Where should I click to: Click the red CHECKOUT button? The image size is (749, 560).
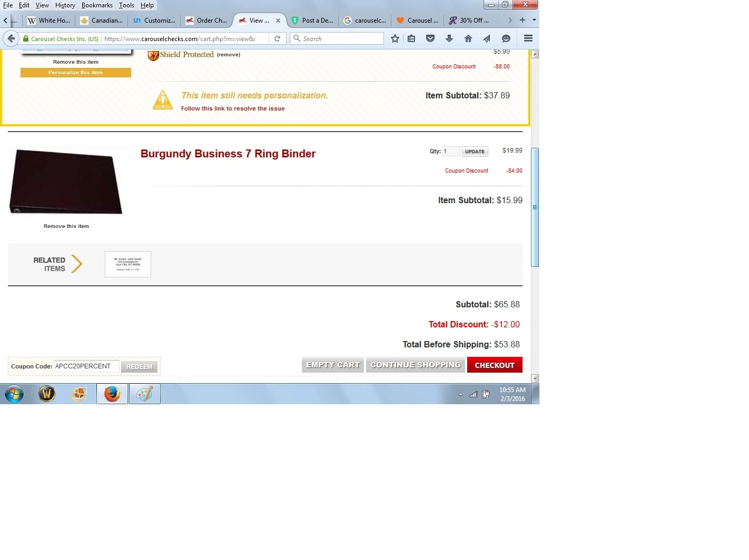pyautogui.click(x=495, y=365)
